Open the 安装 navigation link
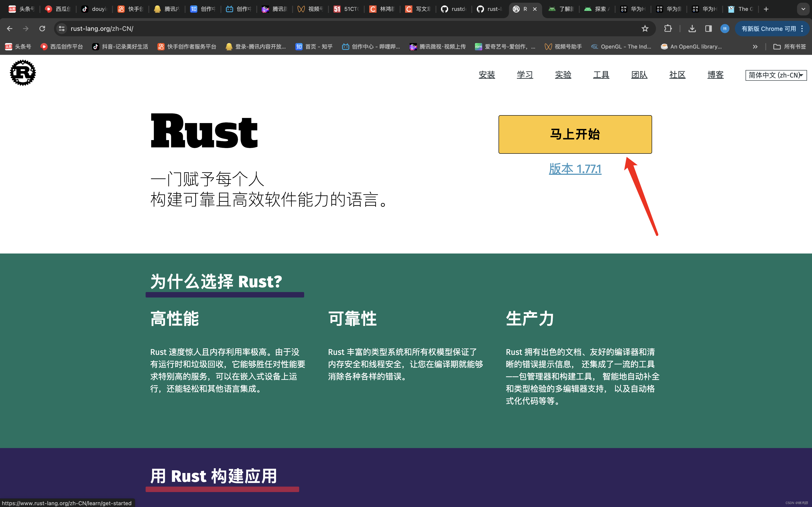The image size is (812, 507). coord(487,75)
